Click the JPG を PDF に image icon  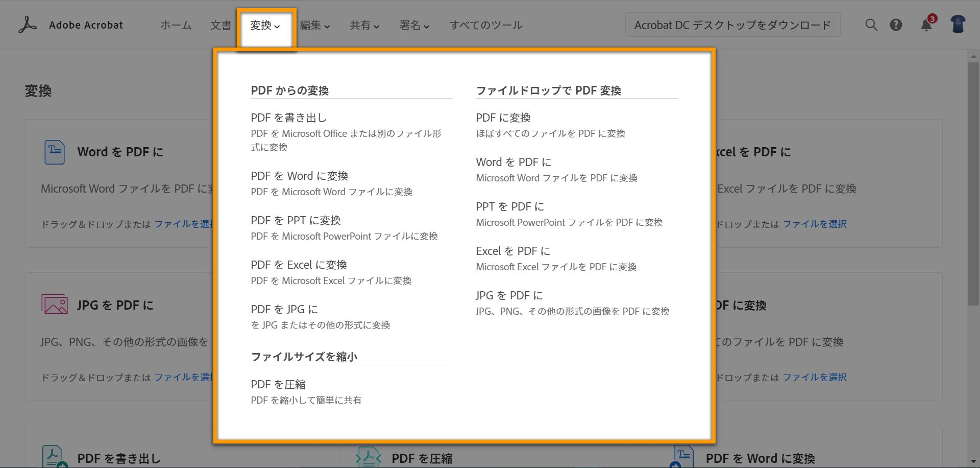(54, 303)
